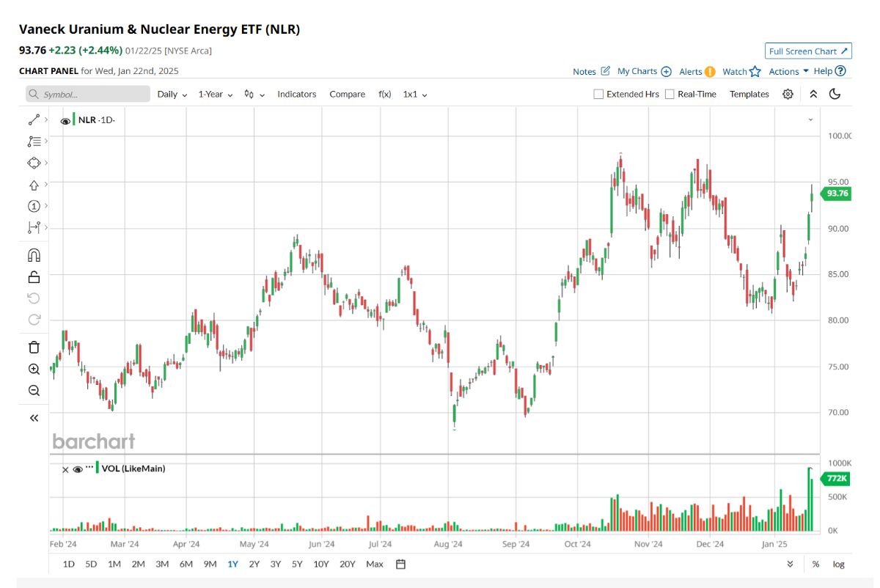The width and height of the screenshot is (880, 588).
Task: Click the zoom out magnifier icon
Action: 34,390
